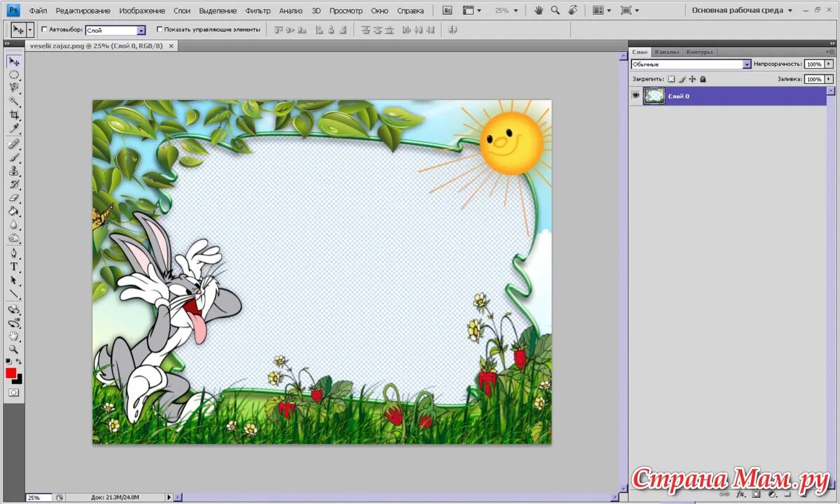Select the Path Selection tool

14,280
